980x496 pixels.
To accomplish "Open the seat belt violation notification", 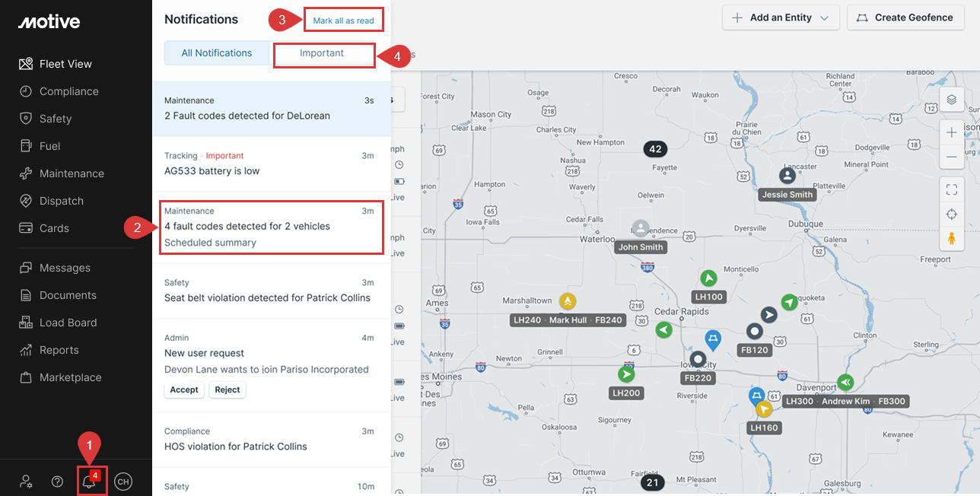I will 272,291.
